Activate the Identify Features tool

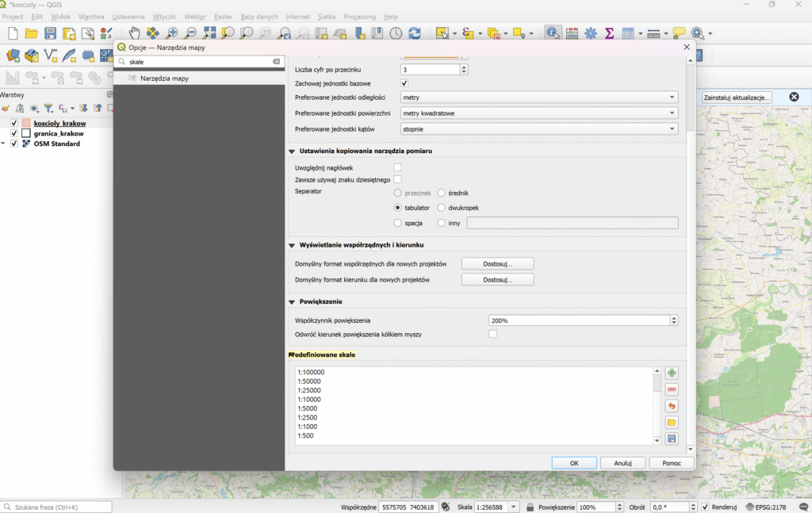click(x=553, y=33)
